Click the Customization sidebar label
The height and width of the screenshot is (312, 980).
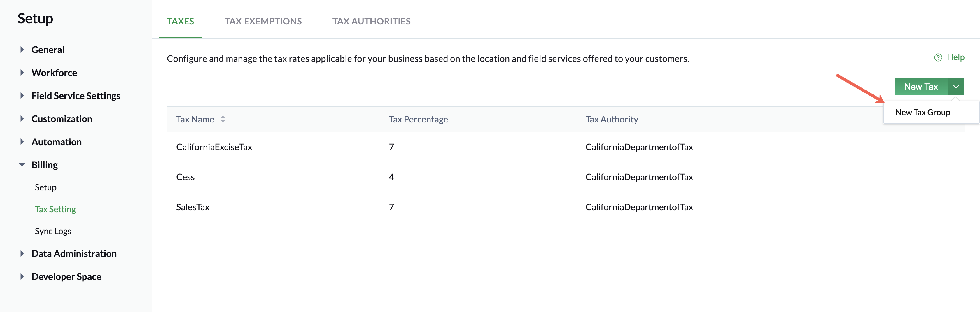click(x=62, y=119)
